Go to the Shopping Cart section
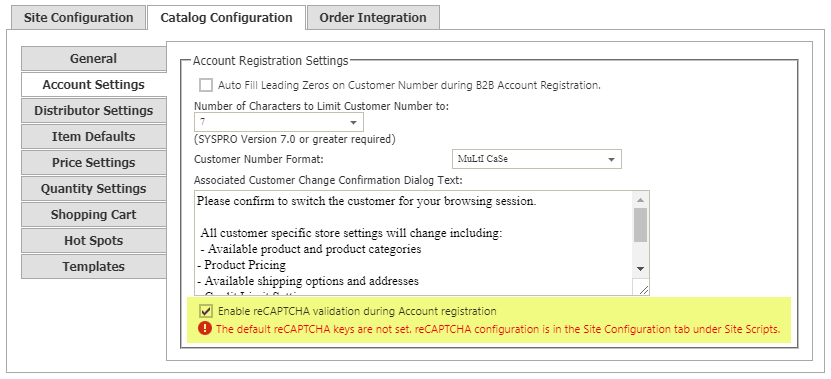Viewport: 831px width, 379px height. pyautogui.click(x=93, y=215)
